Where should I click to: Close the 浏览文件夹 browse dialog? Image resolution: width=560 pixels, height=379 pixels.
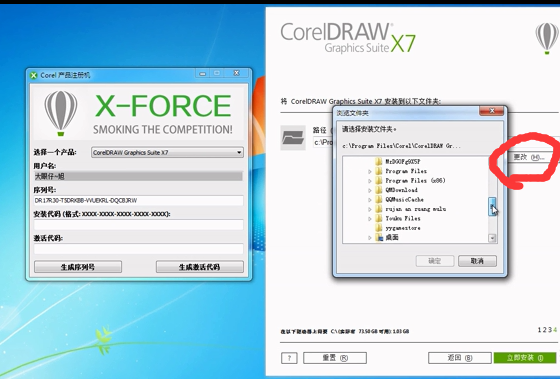point(492,111)
